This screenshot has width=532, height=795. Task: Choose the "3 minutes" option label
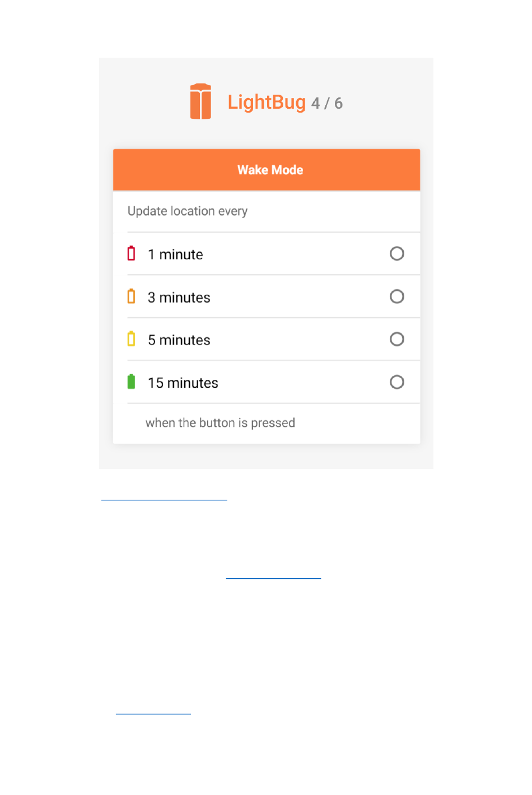coord(179,297)
